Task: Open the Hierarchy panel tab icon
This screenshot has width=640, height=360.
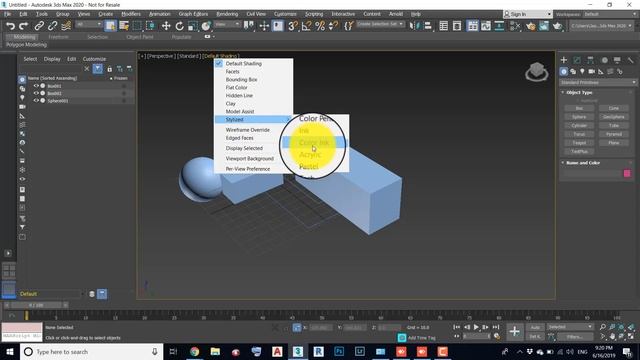Action: [590, 60]
